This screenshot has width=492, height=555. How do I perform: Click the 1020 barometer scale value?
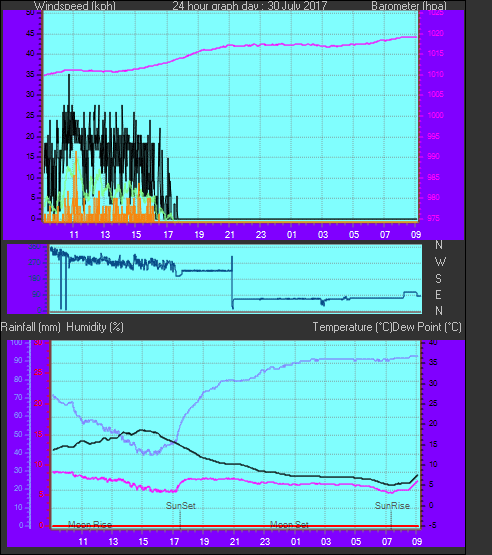point(435,33)
